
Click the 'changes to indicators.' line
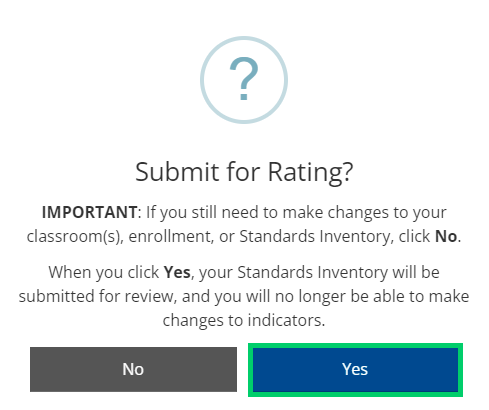click(x=244, y=320)
